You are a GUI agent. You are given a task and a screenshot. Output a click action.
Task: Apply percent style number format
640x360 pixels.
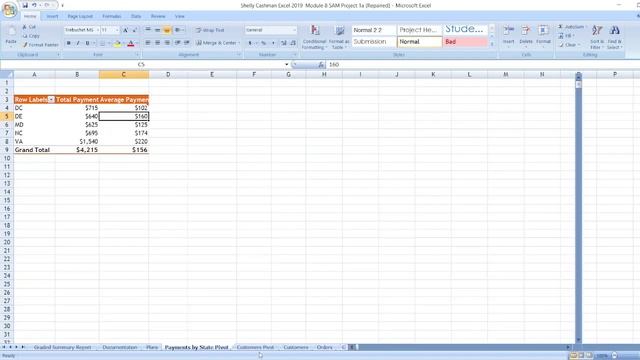coord(264,43)
